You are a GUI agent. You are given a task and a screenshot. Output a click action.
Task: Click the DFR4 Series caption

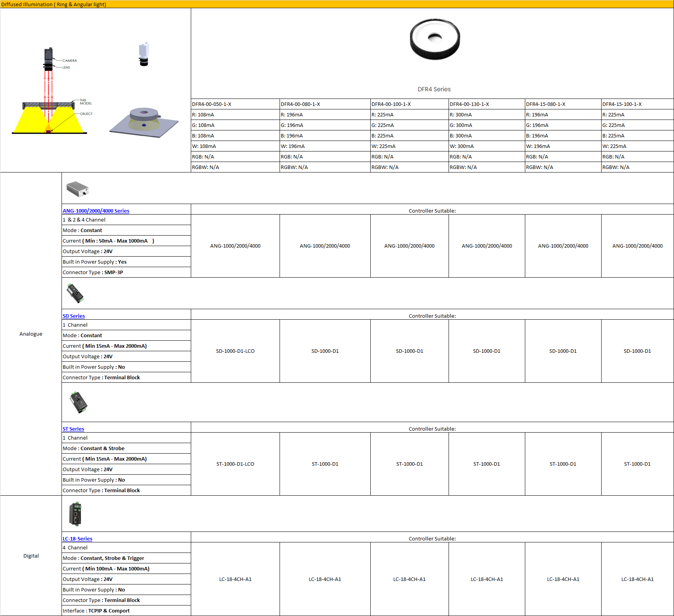click(434, 89)
